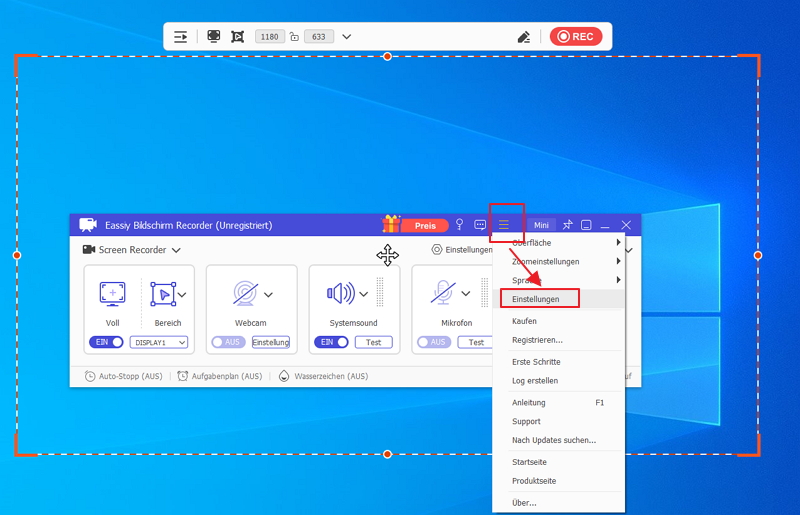The height and width of the screenshot is (515, 800).
Task: Click the Systemsound speaker icon
Action: point(341,293)
